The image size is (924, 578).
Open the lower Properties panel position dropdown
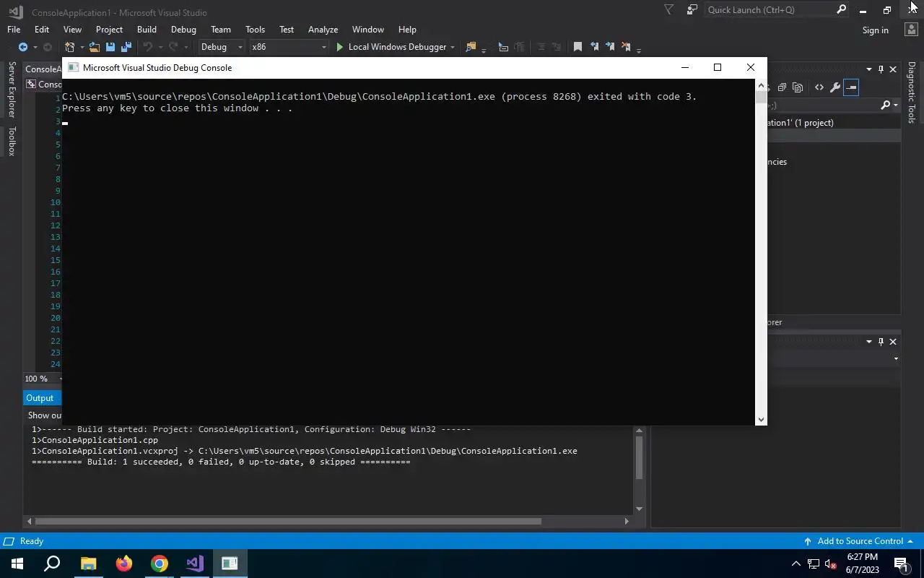tap(868, 342)
